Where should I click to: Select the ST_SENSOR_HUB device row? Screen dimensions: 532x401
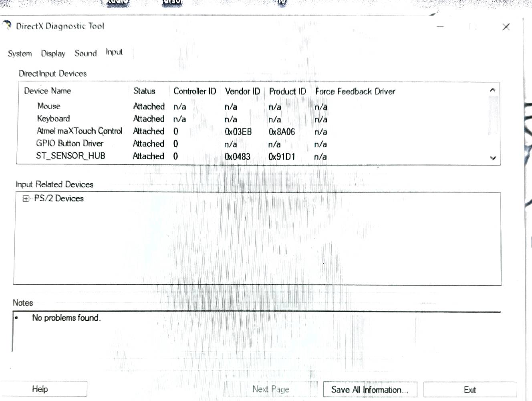tap(71, 156)
